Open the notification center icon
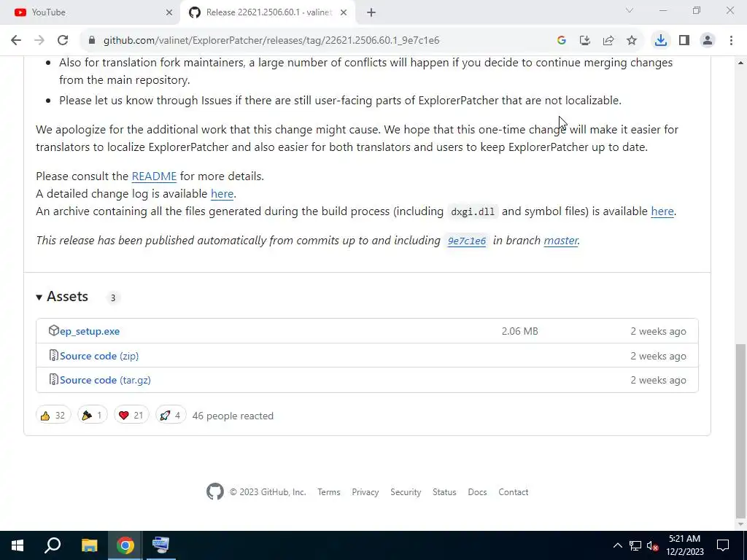747x560 pixels. click(x=723, y=545)
